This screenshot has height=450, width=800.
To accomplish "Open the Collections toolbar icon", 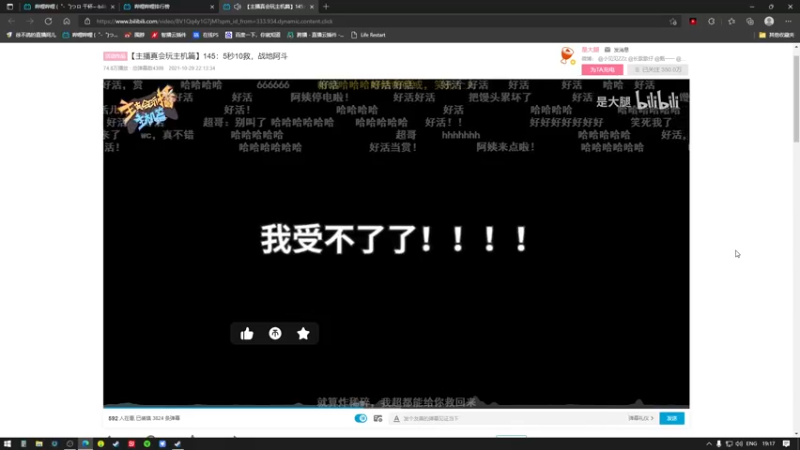I will (x=750, y=21).
